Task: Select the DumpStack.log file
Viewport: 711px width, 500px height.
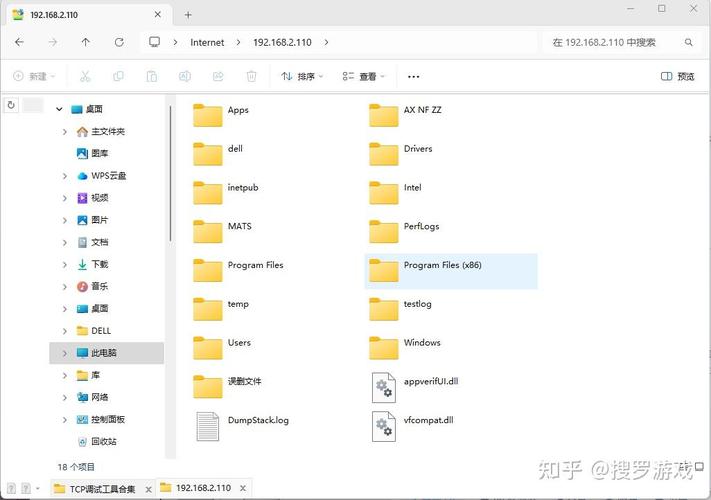Action: [242, 426]
